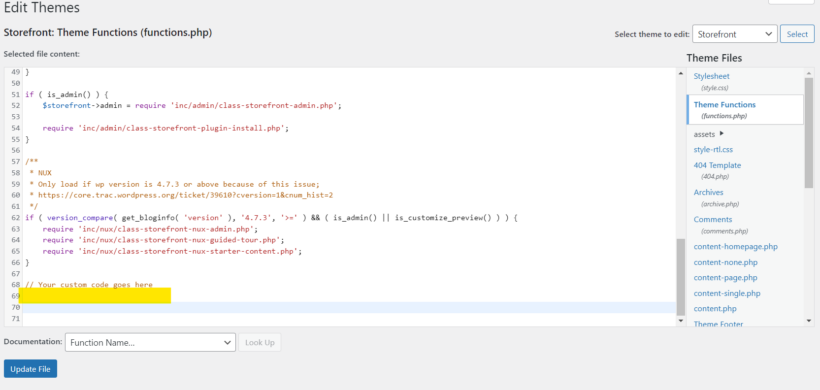Open Theme Functions file link
Screen dimensions: 820x390
(724, 105)
